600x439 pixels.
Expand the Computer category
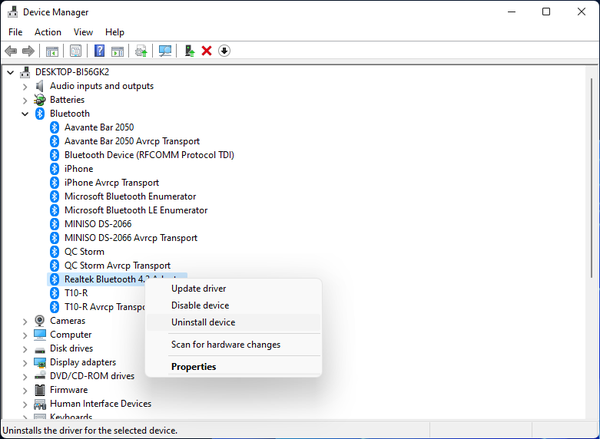(x=25, y=335)
